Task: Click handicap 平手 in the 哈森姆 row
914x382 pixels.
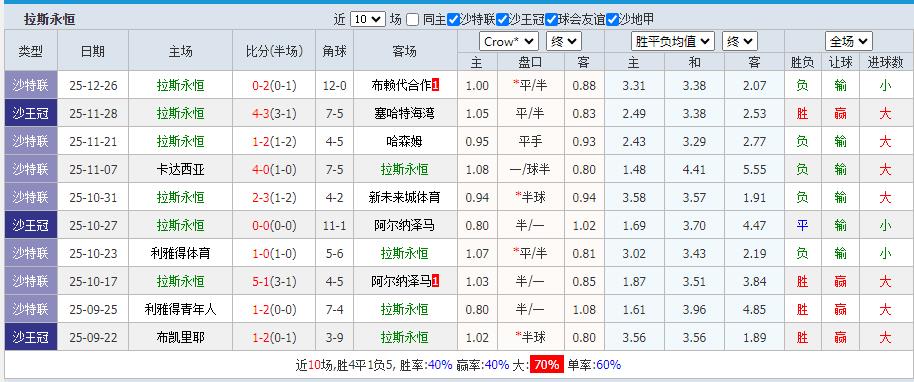Action: point(530,141)
